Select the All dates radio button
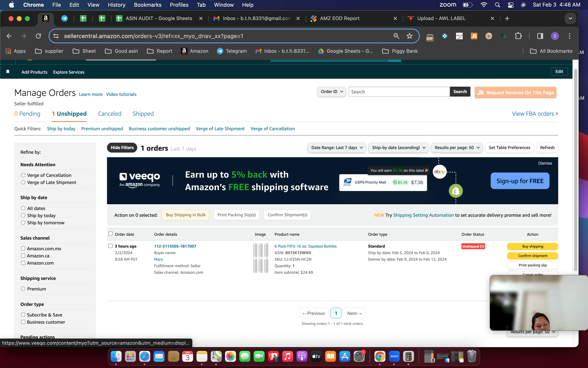588x368 pixels. (23, 208)
